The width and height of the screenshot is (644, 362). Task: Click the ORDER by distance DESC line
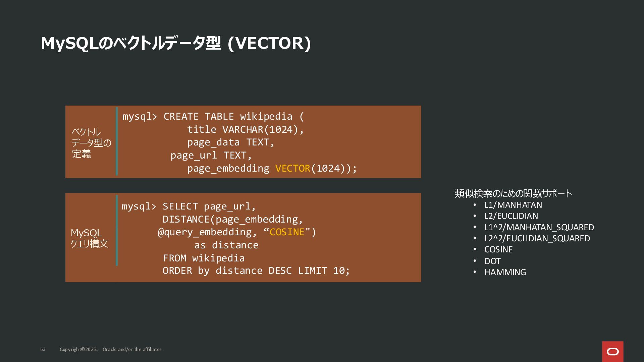[256, 270]
